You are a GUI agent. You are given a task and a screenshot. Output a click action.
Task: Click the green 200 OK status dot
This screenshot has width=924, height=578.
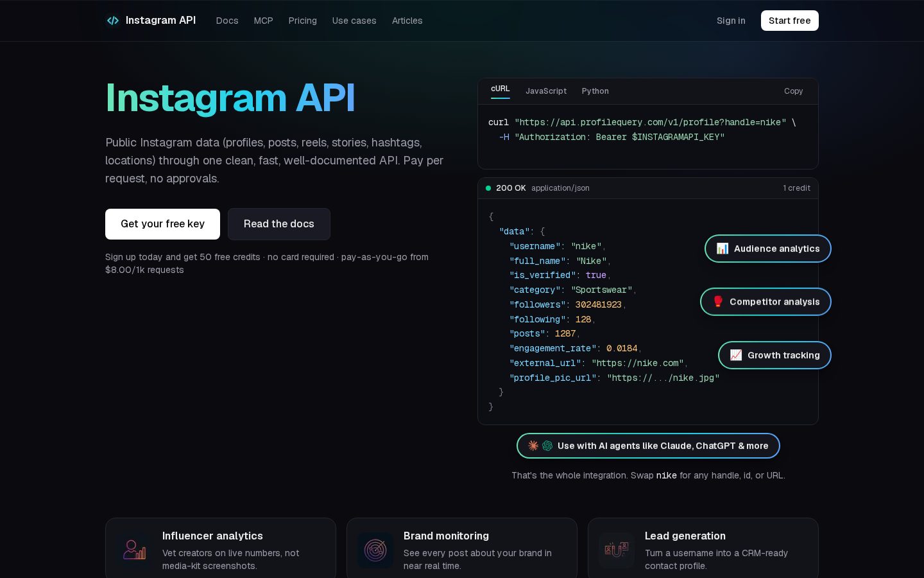tap(488, 188)
